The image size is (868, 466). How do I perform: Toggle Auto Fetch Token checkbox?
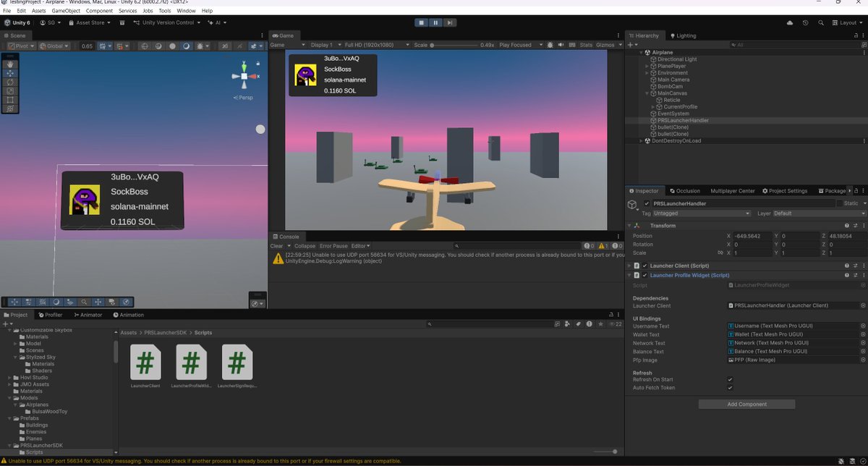point(730,388)
